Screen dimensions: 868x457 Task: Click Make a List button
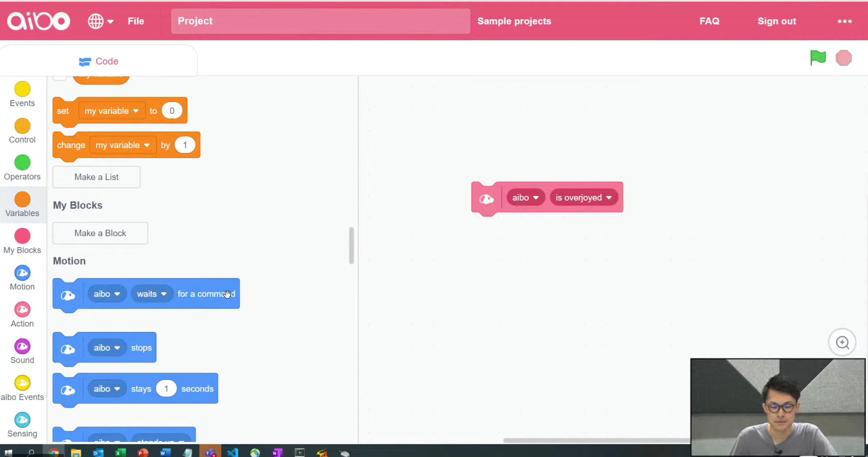[96, 177]
